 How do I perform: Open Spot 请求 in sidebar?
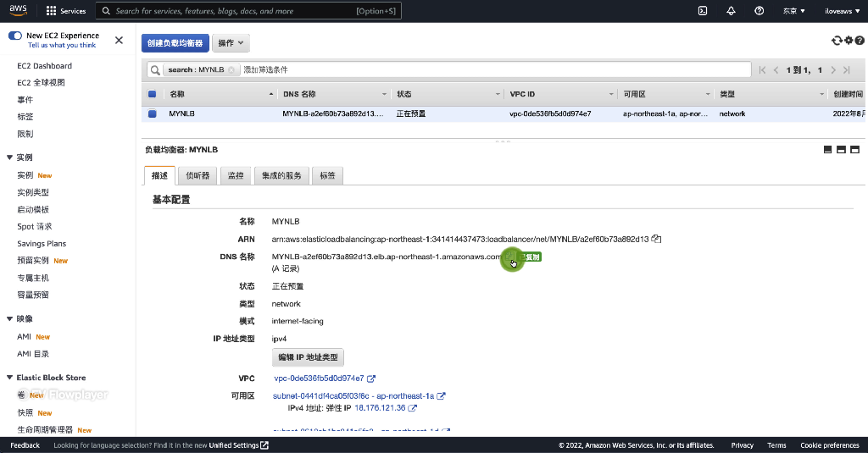click(34, 226)
